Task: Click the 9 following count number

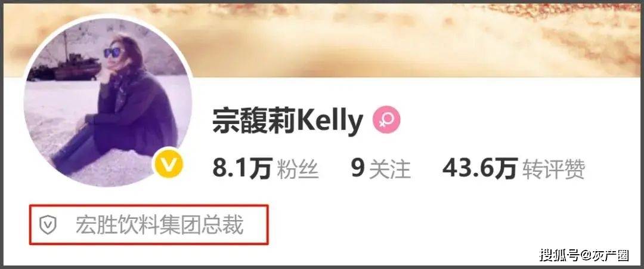Action: click(x=357, y=169)
